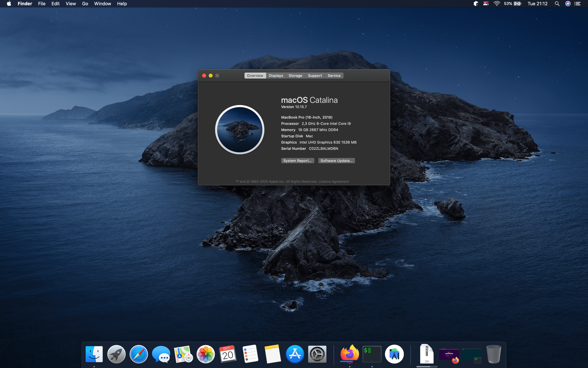Switch to the Support tab
588x368 pixels.
point(315,76)
